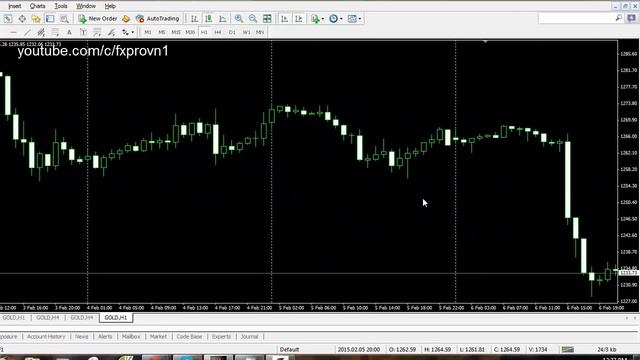The width and height of the screenshot is (640, 360).
Task: Select the text label tool
Action: tap(83, 32)
